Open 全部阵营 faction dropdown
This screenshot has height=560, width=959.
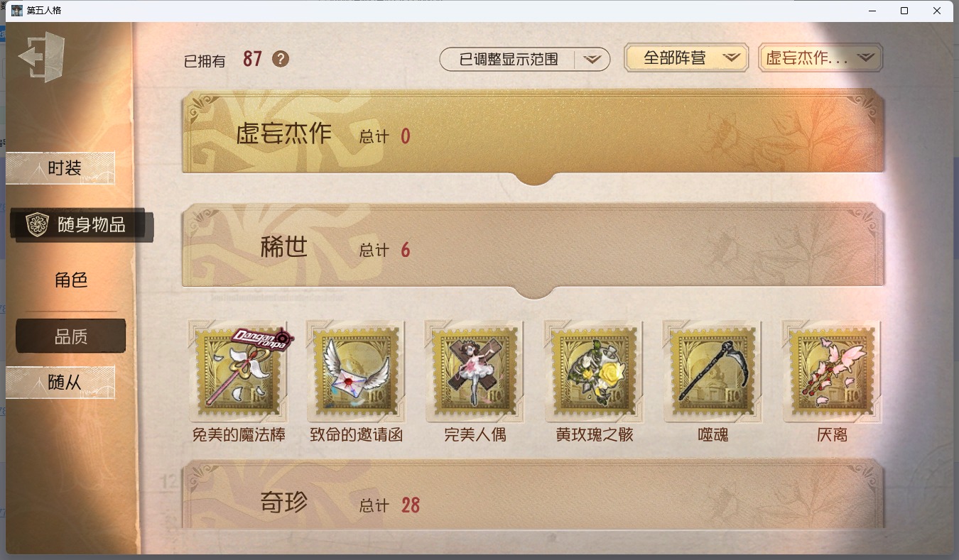tap(686, 58)
